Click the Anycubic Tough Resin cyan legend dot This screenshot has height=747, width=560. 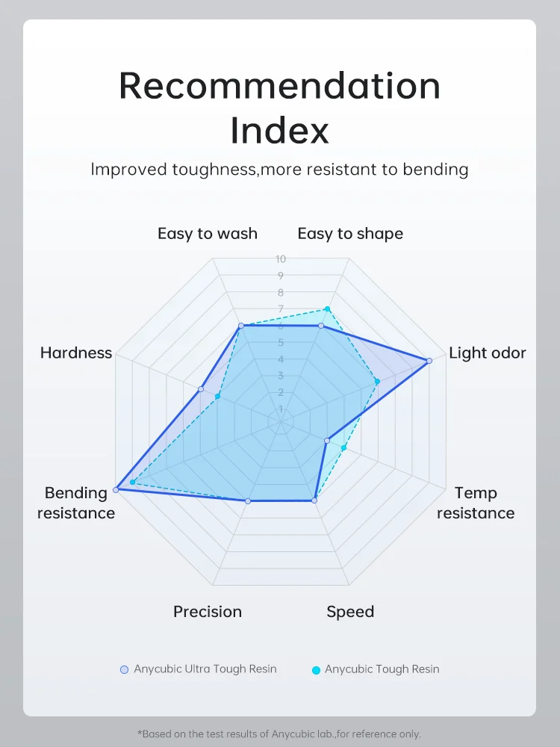[316, 670]
